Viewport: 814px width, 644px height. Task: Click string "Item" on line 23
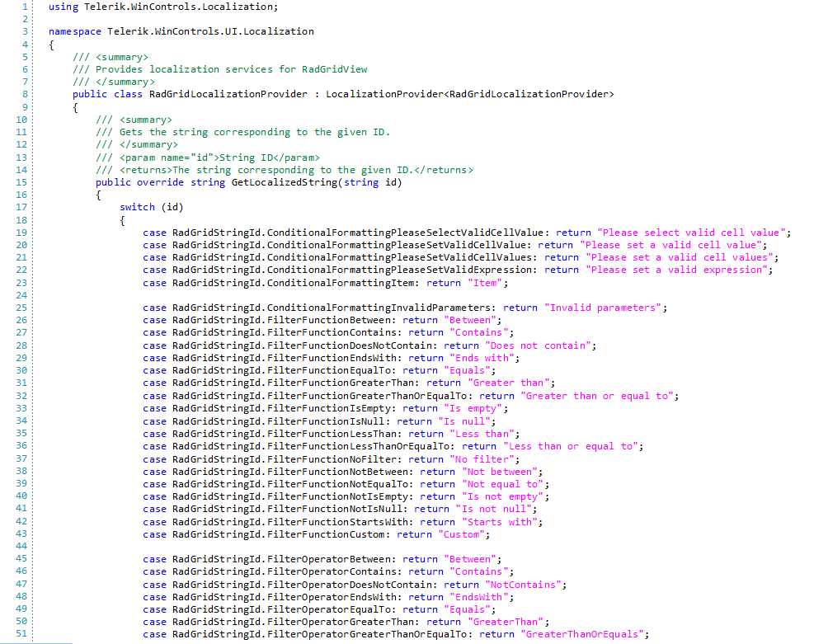coord(485,283)
